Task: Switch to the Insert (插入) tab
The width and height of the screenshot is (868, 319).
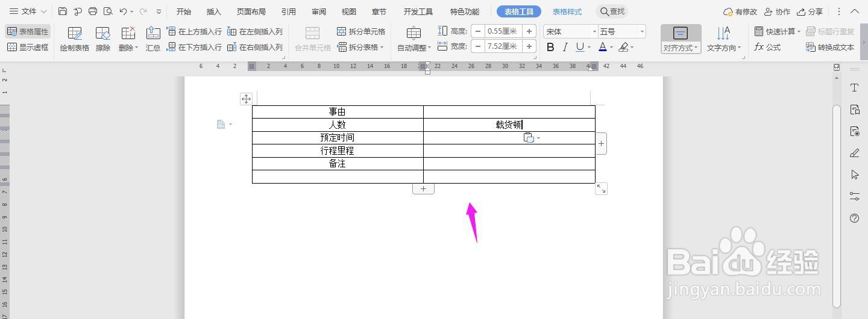Action: (213, 11)
